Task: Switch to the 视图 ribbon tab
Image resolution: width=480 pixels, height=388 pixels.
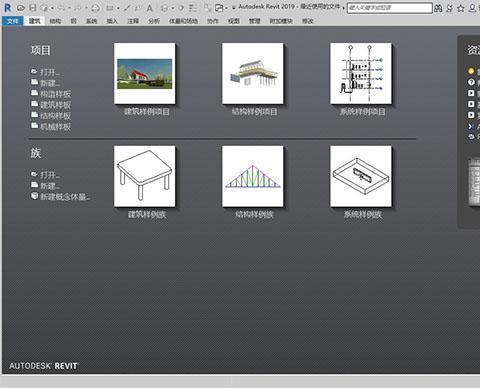Action: pyautogui.click(x=234, y=21)
